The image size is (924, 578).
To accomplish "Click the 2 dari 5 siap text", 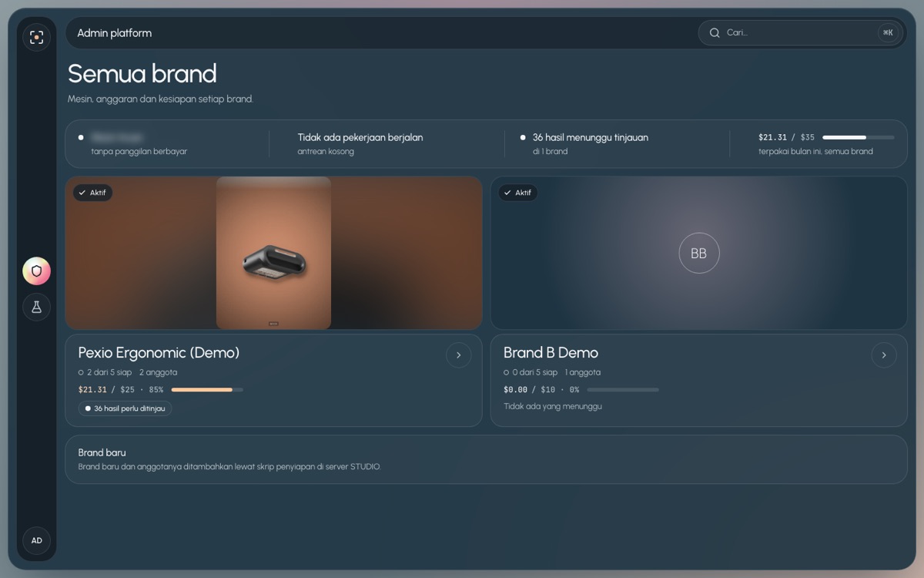I will 109,372.
